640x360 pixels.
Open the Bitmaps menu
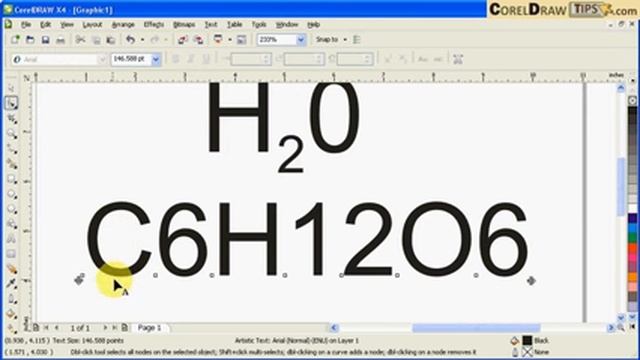pos(184,24)
